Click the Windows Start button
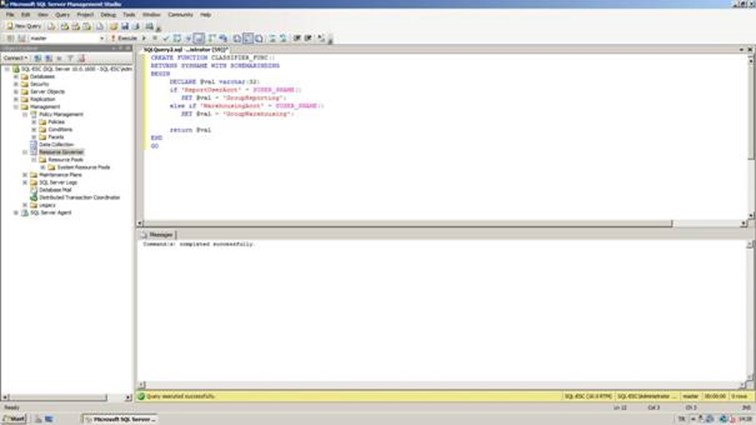Image resolution: width=756 pixels, height=425 pixels. (14, 419)
